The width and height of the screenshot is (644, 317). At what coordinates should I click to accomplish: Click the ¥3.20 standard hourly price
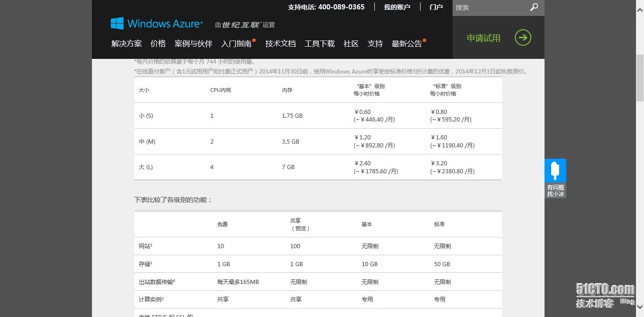coord(438,163)
